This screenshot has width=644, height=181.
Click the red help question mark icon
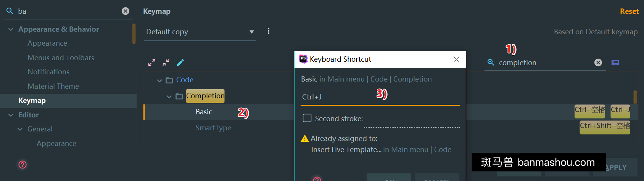(x=23, y=165)
